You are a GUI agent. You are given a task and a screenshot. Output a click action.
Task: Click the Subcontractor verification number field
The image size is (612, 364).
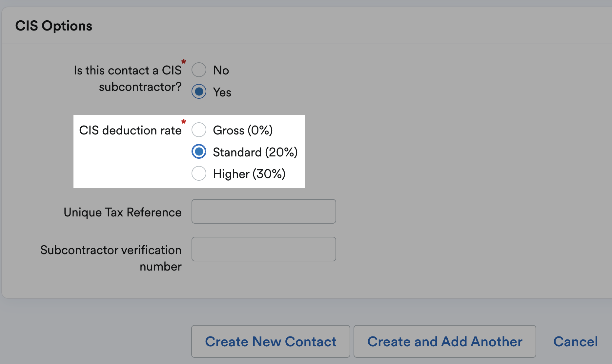264,249
